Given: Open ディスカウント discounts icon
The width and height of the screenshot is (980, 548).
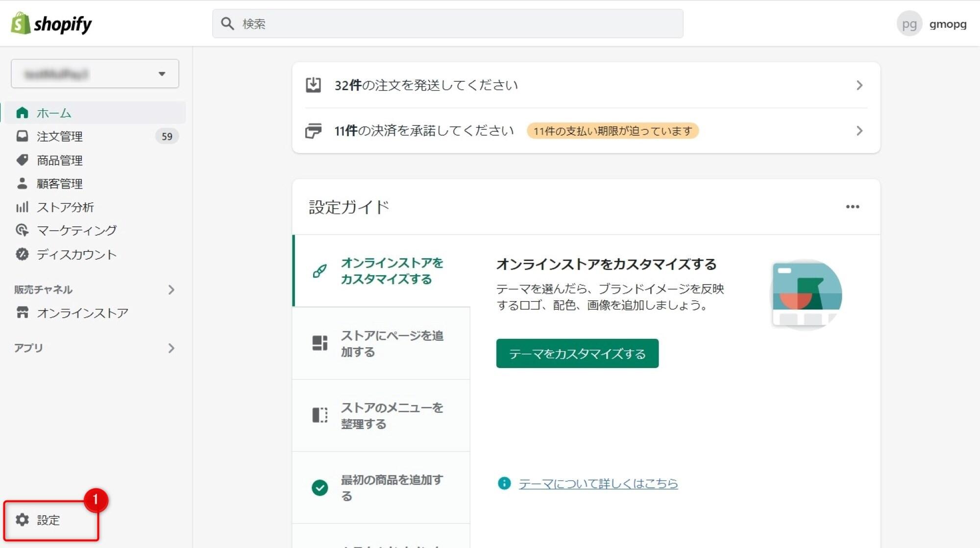Looking at the screenshot, I should tap(23, 254).
